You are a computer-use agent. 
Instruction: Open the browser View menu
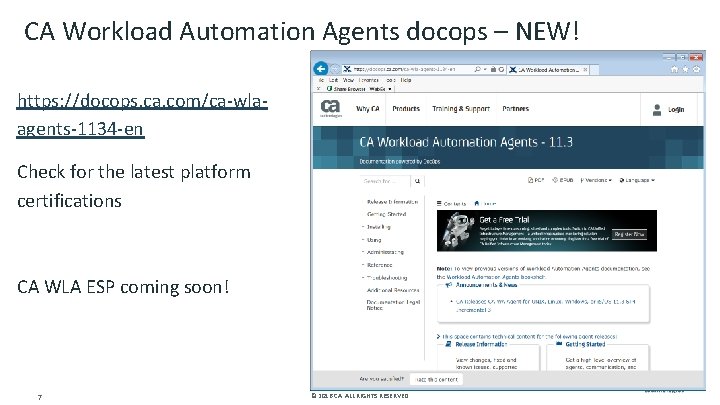(349, 80)
